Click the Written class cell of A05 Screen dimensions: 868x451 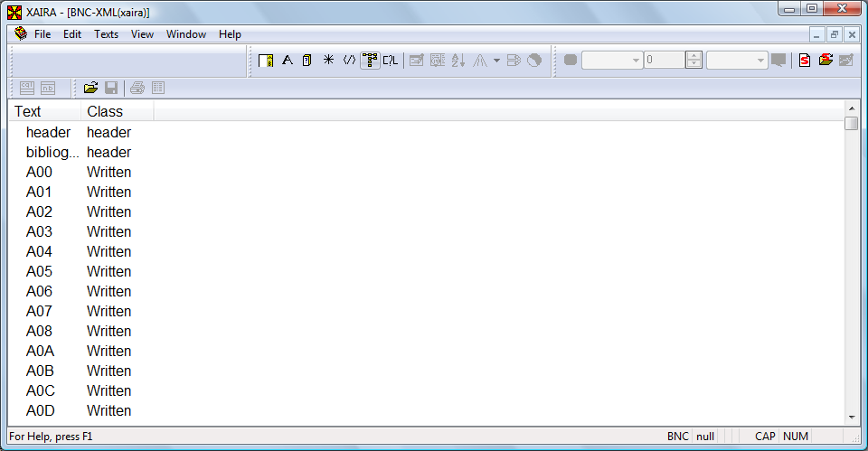coord(109,272)
